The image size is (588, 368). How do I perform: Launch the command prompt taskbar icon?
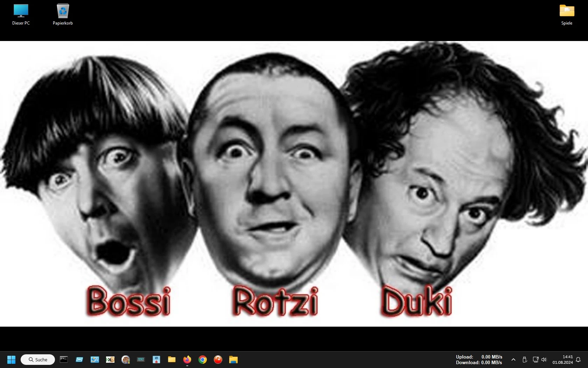coord(64,360)
